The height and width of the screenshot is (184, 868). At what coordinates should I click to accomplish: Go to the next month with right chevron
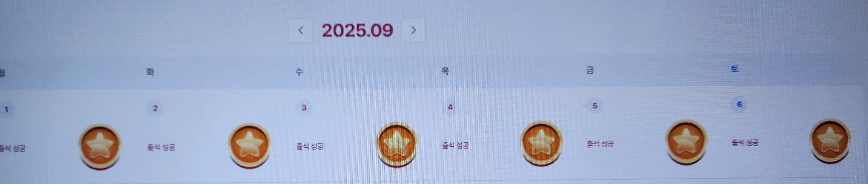point(413,30)
